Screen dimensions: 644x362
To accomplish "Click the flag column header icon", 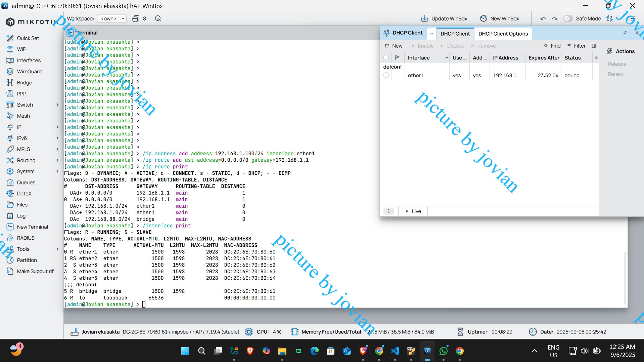I will point(397,58).
